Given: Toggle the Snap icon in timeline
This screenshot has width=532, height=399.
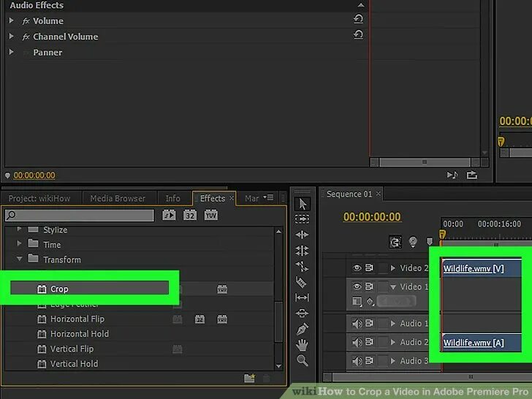Looking at the screenshot, I should [395, 242].
